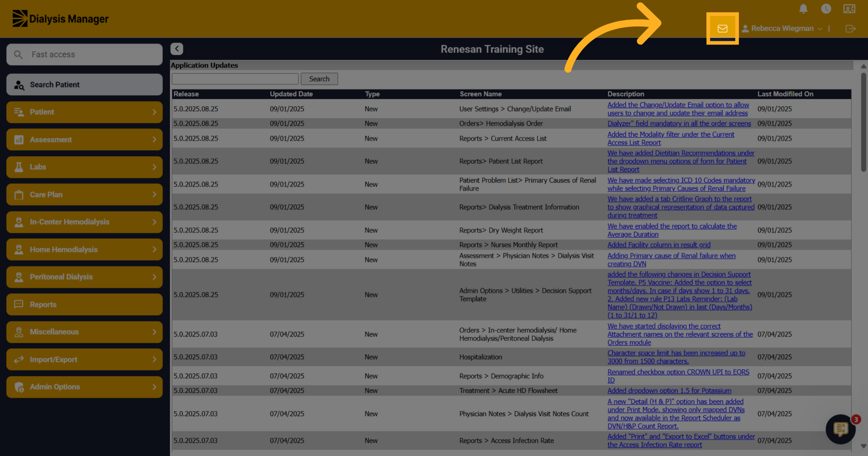Open the Home Hemodialysis menu
Screen dimensions: 868x456
(x=84, y=250)
